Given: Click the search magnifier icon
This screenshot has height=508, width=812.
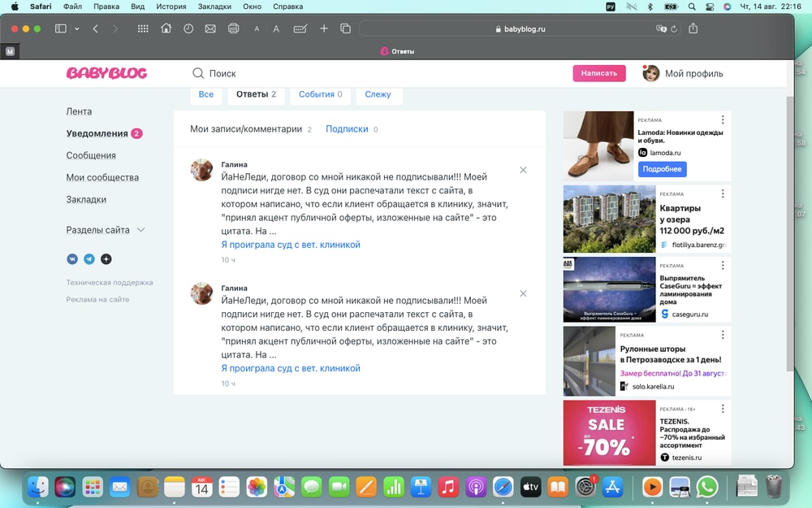Looking at the screenshot, I should [x=198, y=73].
